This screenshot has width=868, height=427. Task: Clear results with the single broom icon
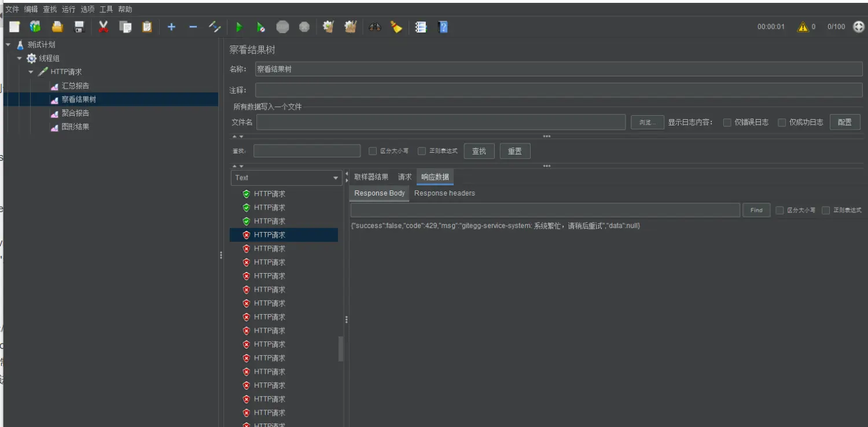pyautogui.click(x=329, y=27)
